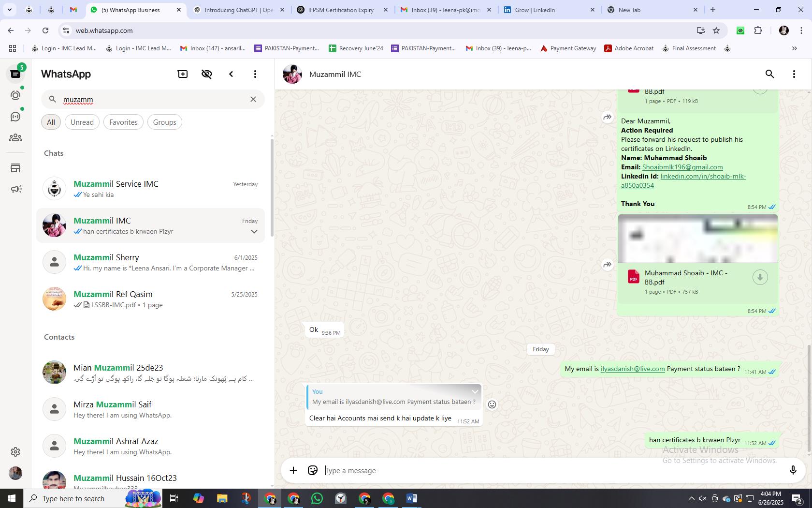
Task: Show hidden system tray icons chevron
Action: coord(691,498)
